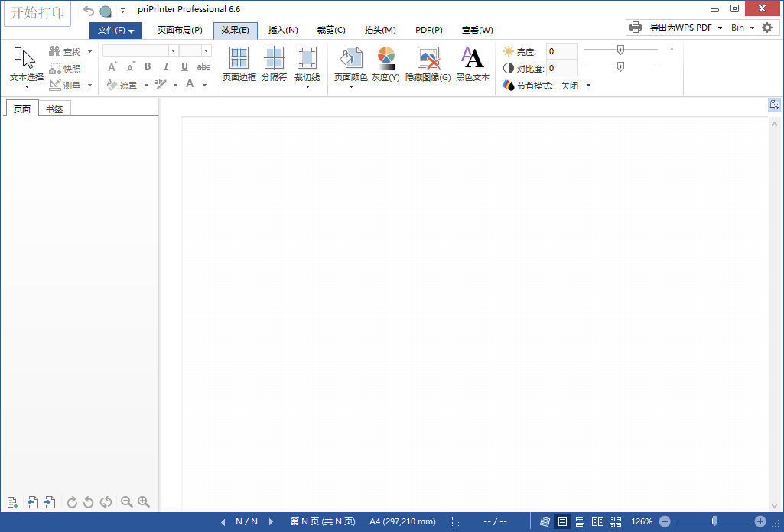This screenshot has height=532, width=784.
Task: Select the Separator (分隔符) icon
Action: [x=274, y=59]
